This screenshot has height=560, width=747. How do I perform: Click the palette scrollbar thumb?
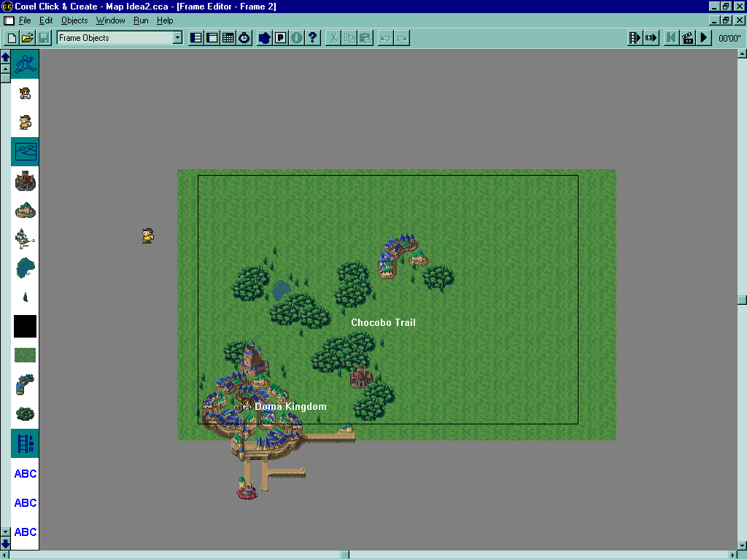click(5, 78)
